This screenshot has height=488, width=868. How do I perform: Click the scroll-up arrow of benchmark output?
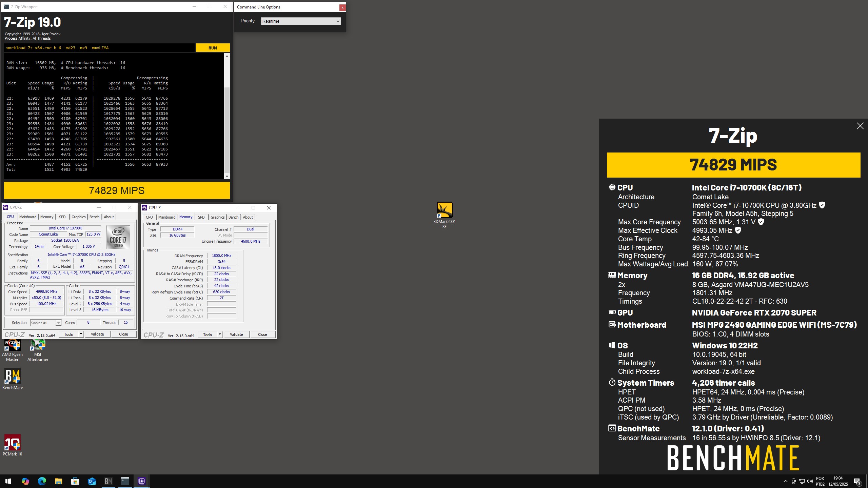(x=227, y=56)
